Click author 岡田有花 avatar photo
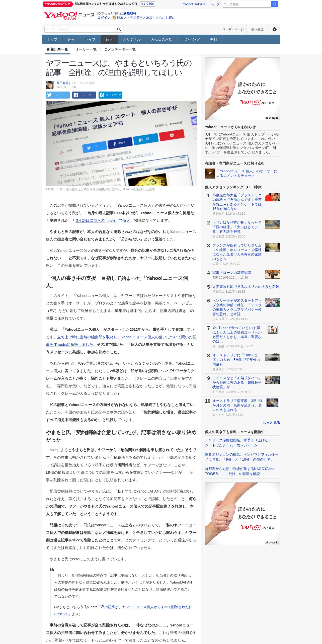Screen dimensions: 322x644 click(50, 85)
